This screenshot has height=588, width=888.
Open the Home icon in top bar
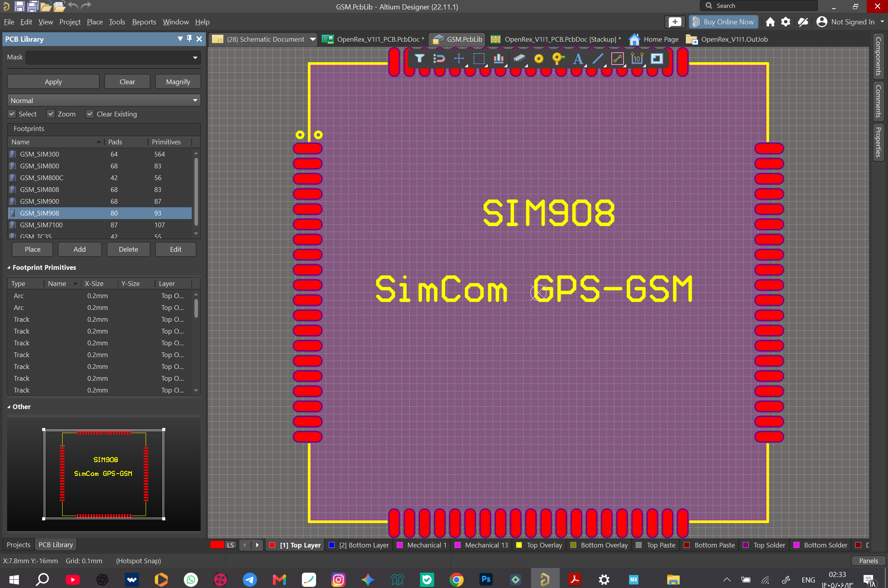click(770, 22)
